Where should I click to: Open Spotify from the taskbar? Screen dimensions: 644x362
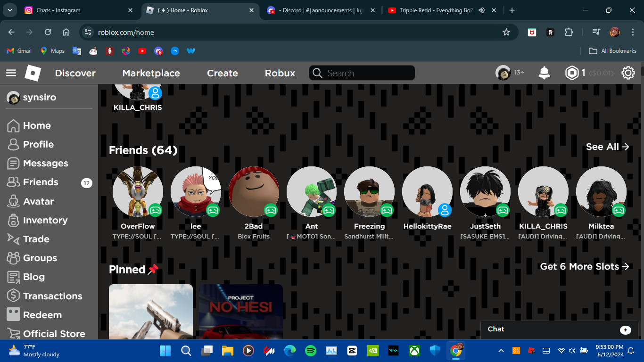310,351
